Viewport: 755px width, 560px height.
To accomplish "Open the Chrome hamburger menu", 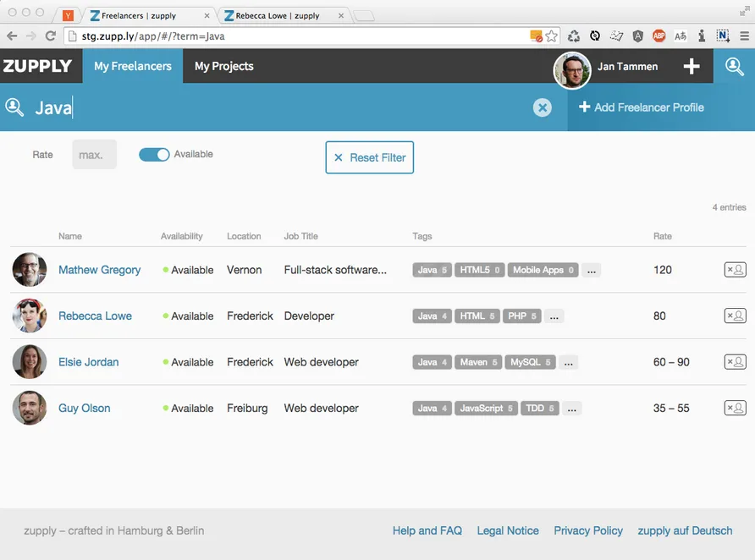I will pos(744,36).
